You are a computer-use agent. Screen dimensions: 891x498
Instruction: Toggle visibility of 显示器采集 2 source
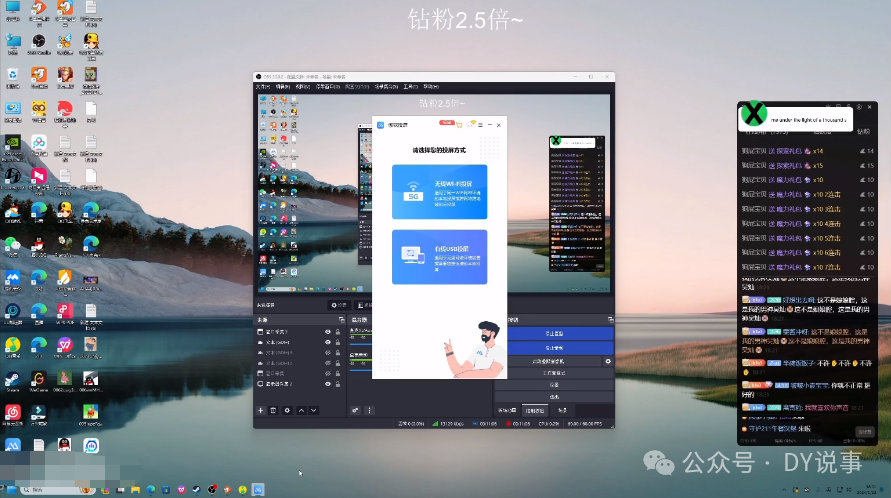(x=328, y=384)
